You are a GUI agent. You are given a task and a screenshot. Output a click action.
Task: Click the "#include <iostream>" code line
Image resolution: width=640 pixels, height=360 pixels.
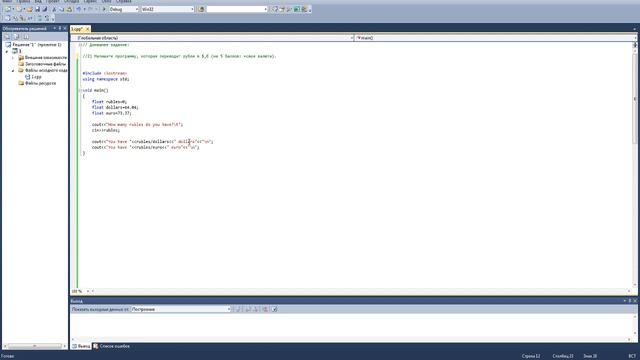[105, 73]
